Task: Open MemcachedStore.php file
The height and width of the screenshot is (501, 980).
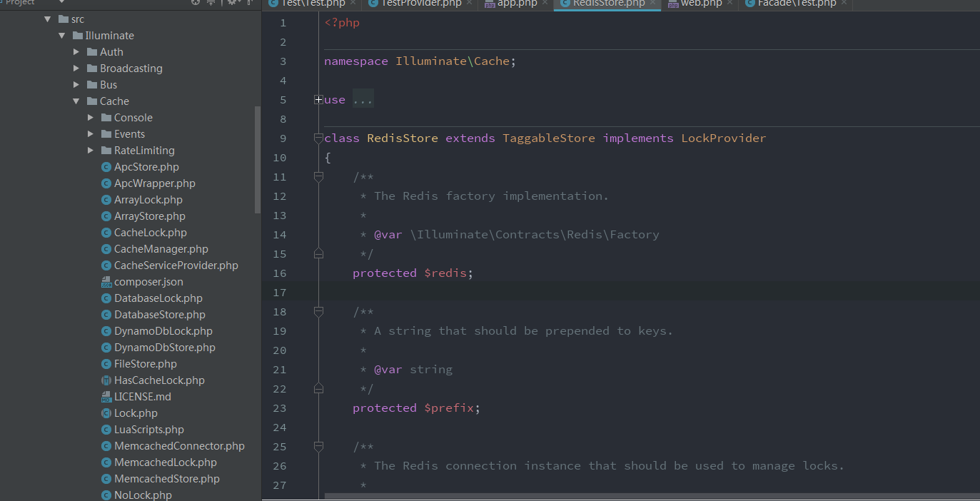Action: (167, 479)
